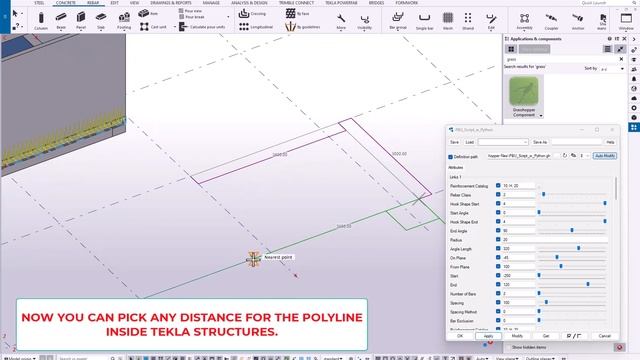
Task: Click the Save as name field
Action: tap(577, 142)
